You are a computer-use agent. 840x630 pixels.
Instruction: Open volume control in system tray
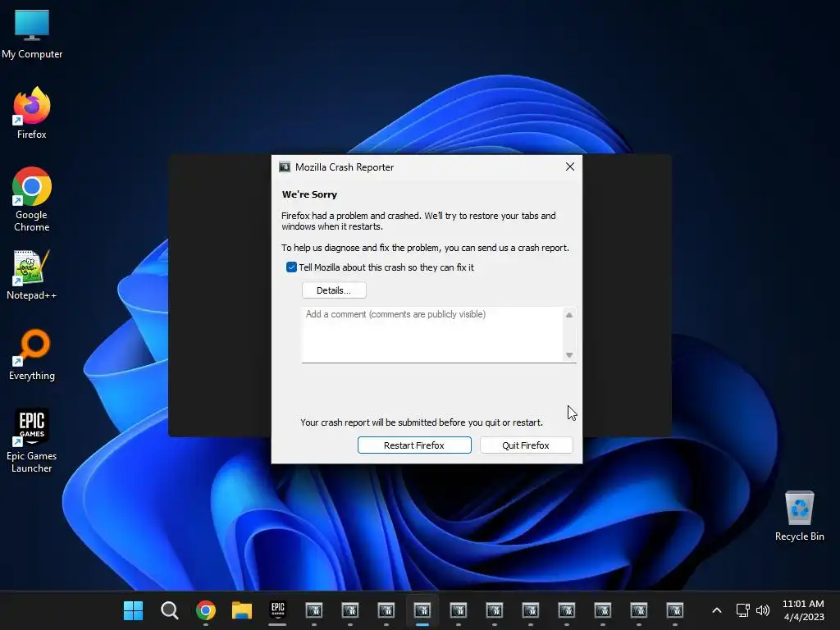pyautogui.click(x=763, y=610)
